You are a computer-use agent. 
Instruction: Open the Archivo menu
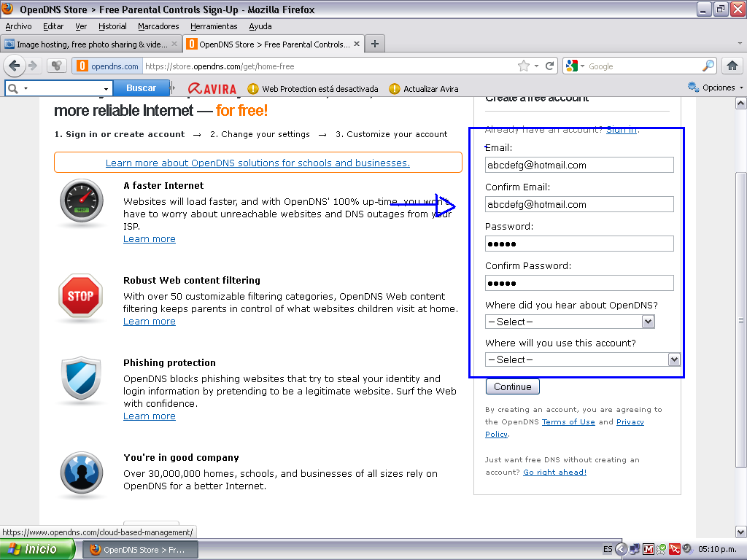18,26
